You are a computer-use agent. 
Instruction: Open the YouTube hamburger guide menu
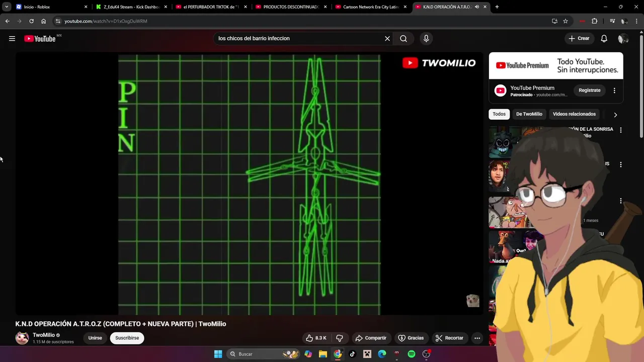click(12, 39)
